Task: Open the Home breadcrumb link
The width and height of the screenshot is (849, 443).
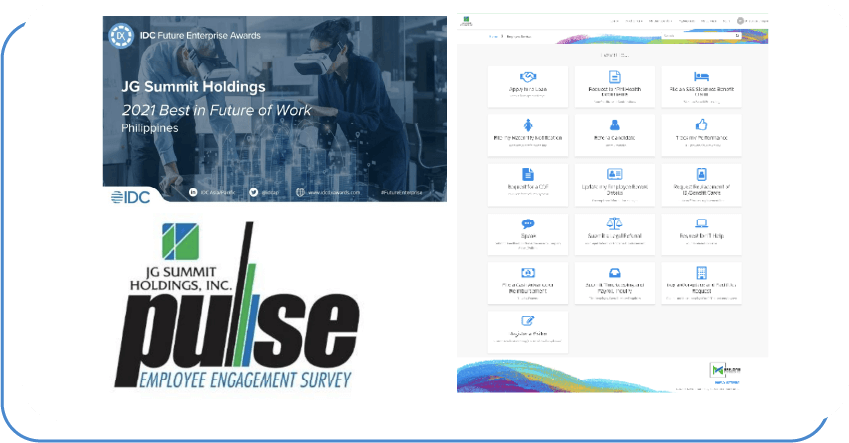Action: [x=493, y=36]
